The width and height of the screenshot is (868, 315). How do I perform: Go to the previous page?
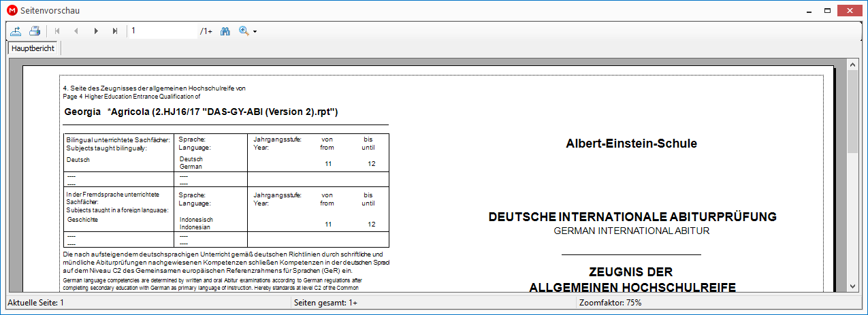[x=76, y=31]
